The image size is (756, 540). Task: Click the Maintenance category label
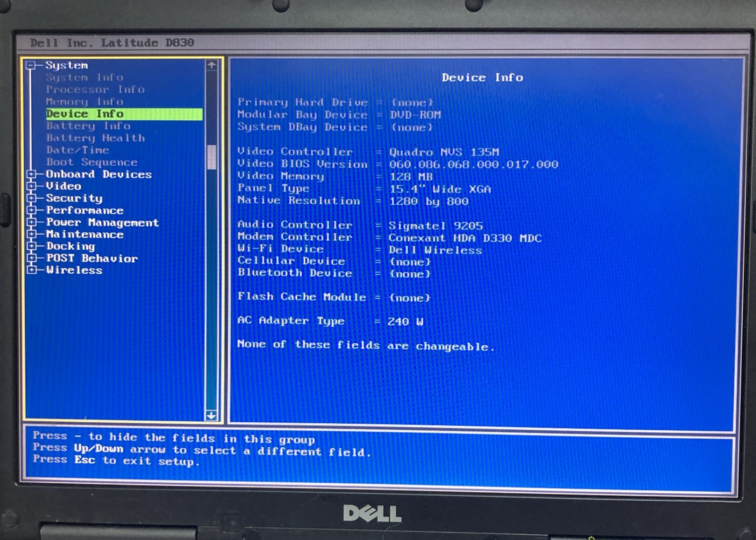tap(85, 234)
